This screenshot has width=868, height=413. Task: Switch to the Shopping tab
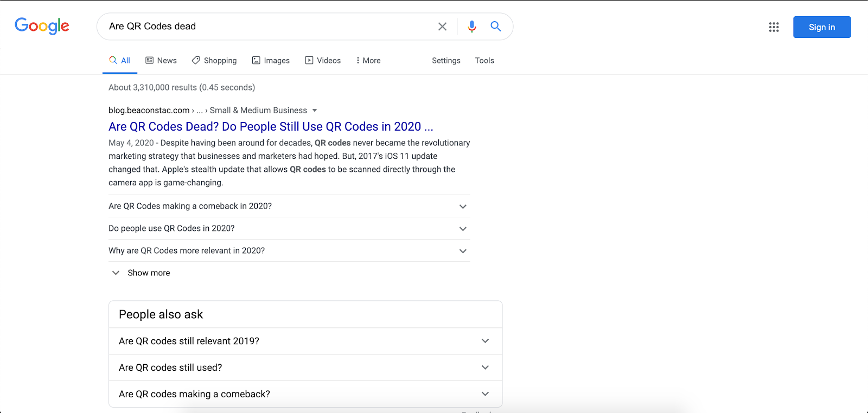pos(214,61)
